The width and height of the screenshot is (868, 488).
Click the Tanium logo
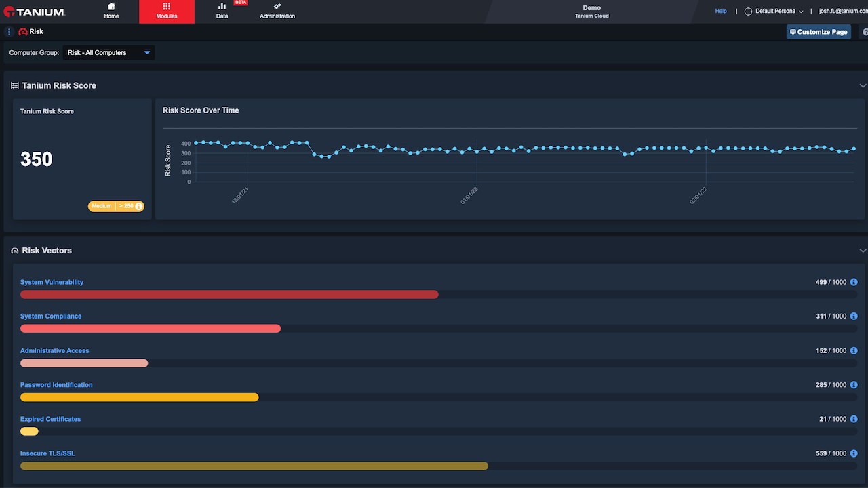(x=34, y=12)
